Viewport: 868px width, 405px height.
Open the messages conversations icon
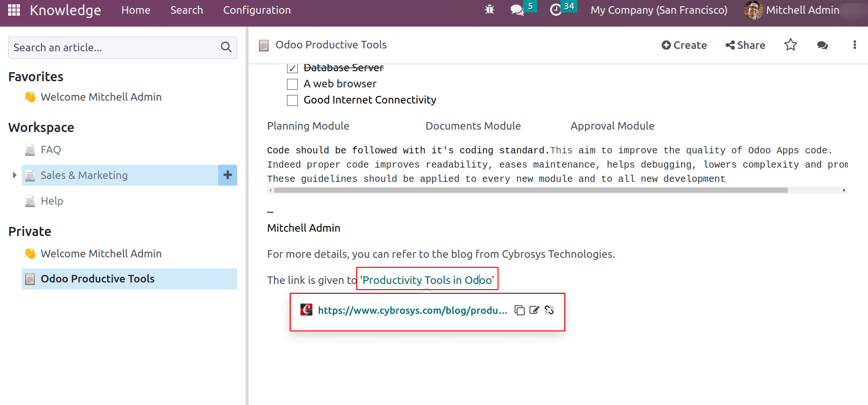click(x=517, y=10)
